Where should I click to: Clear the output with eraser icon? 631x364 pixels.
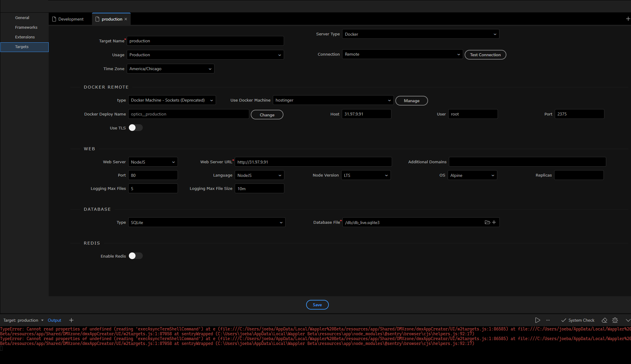click(x=604, y=320)
